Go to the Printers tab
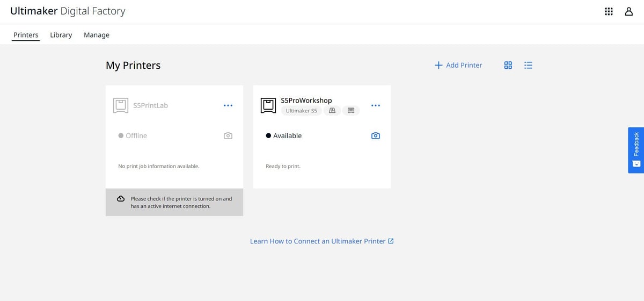The height and width of the screenshot is (301, 644). [26, 35]
